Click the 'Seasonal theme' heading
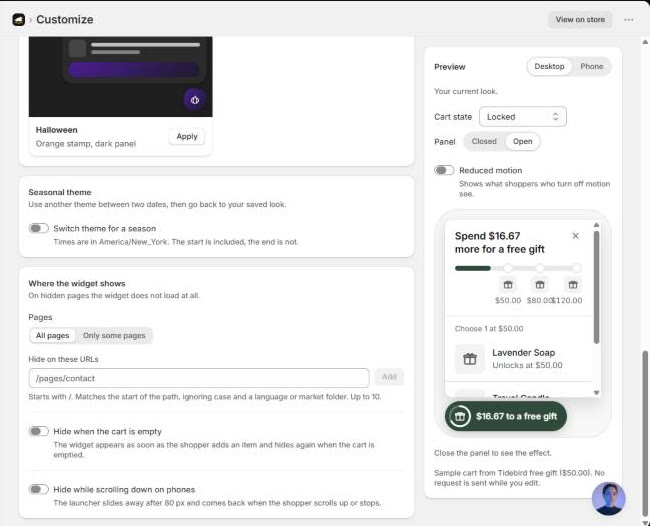The height and width of the screenshot is (526, 650). (60, 192)
